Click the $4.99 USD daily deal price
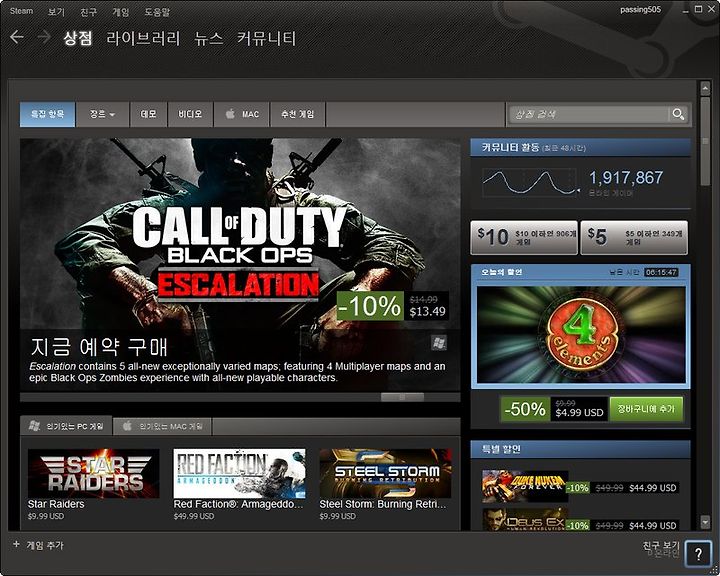The height and width of the screenshot is (576, 720). click(x=579, y=412)
